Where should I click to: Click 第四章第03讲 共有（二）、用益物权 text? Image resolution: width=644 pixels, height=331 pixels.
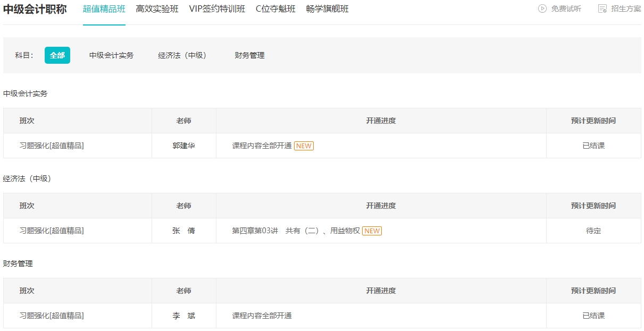296,231
